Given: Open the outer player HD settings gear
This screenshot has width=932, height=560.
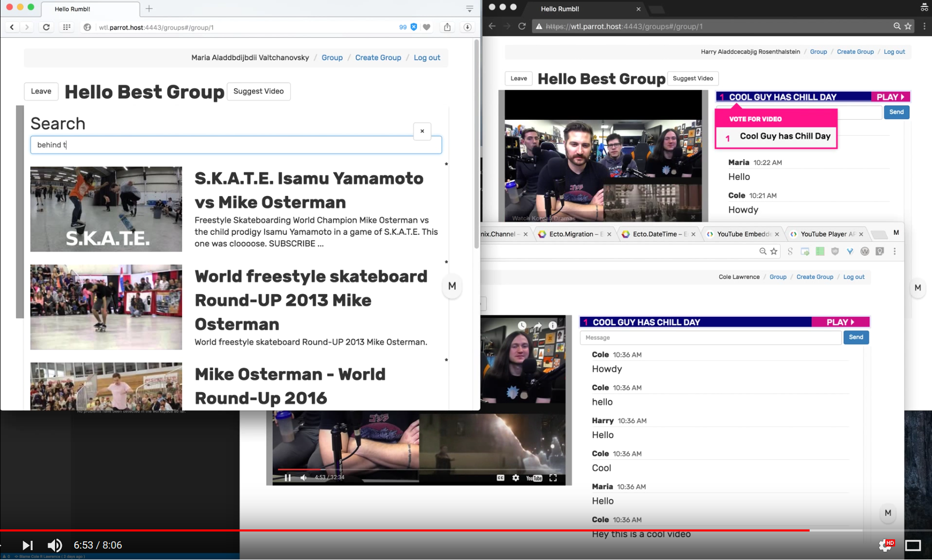Looking at the screenshot, I should (886, 545).
